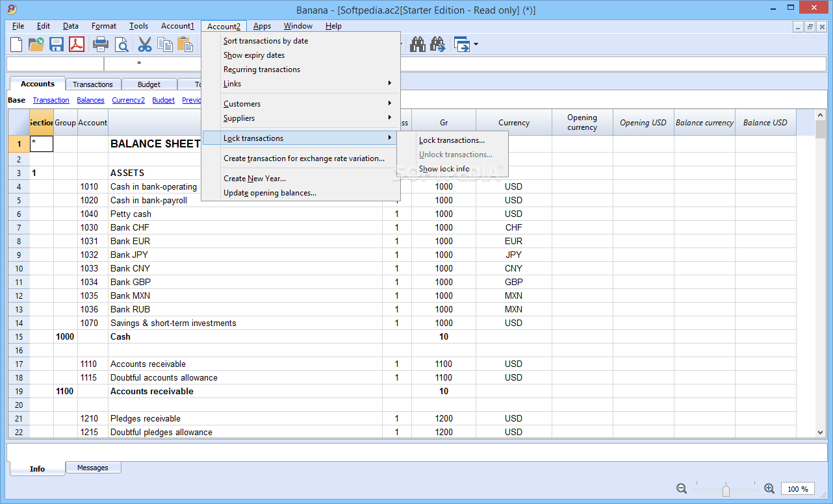Open the Help menu

click(333, 26)
